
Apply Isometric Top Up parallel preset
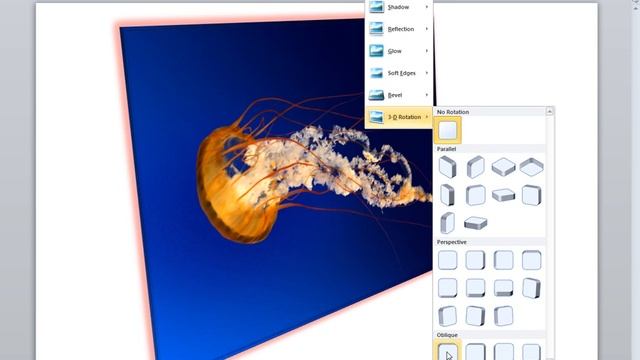503,167
